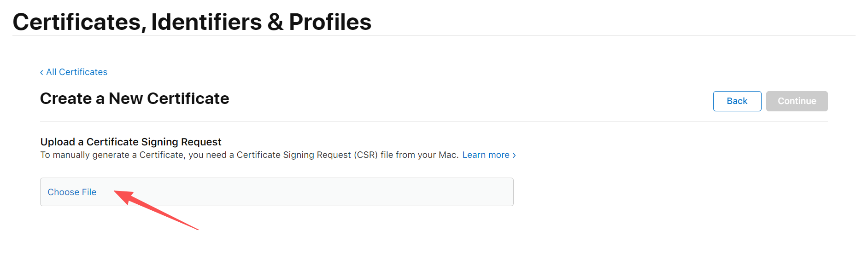Viewport: 868px width, 254px height.
Task: Click the All Certificates link
Action: click(x=76, y=72)
